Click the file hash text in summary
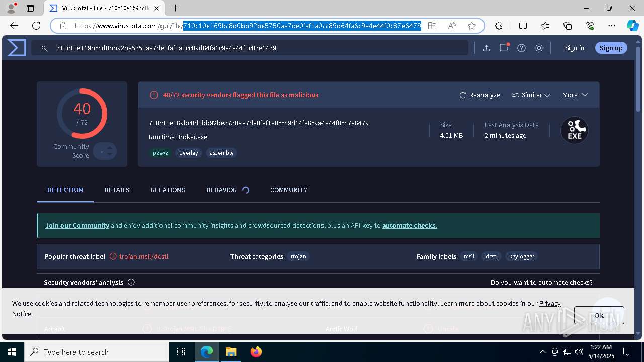This screenshot has height=362, width=644. point(259,123)
